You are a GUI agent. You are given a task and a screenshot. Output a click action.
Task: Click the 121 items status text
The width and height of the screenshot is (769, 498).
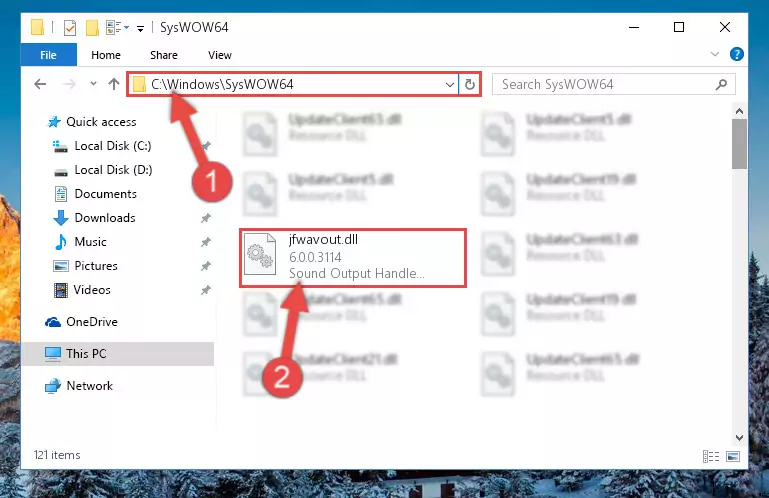(57, 455)
